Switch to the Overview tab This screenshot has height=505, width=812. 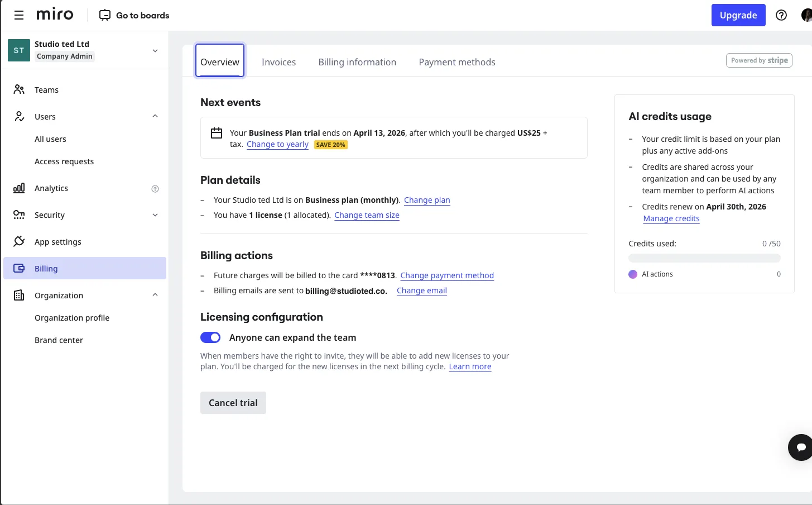tap(220, 60)
